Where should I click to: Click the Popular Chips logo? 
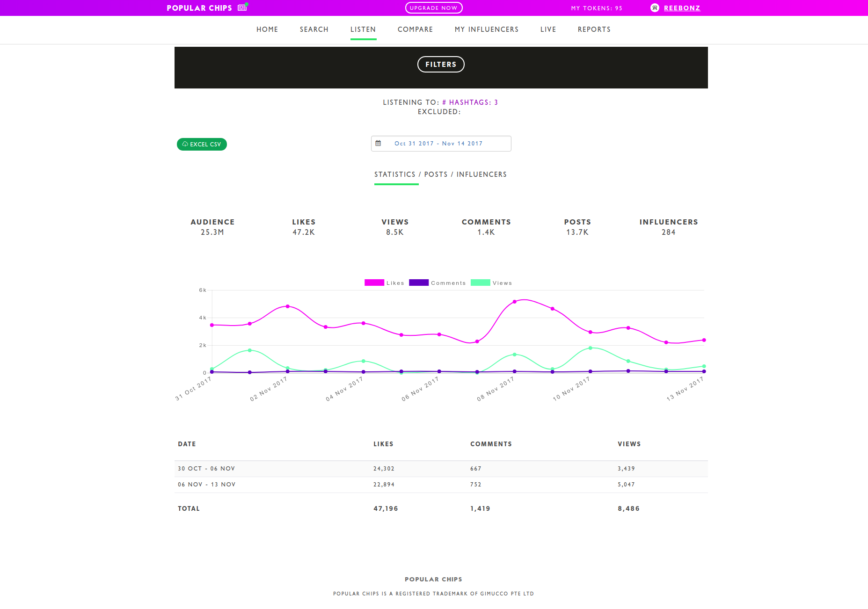coord(199,8)
